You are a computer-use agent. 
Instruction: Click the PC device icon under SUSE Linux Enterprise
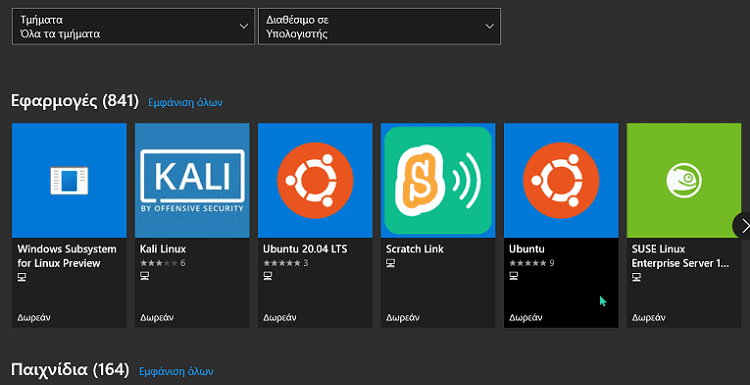(636, 277)
